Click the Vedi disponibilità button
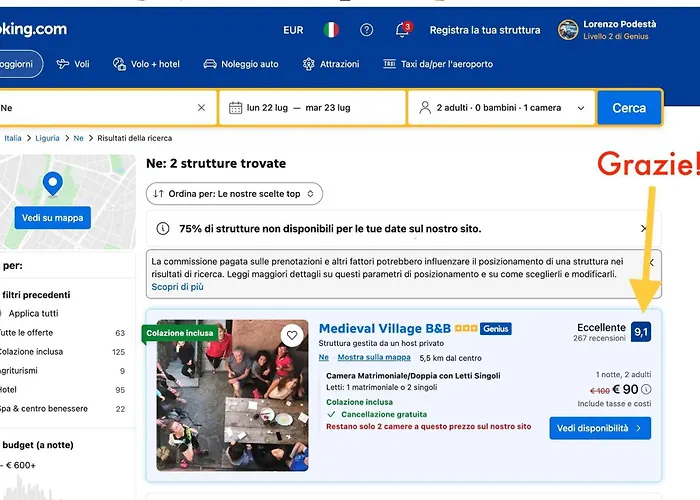Image resolution: width=700 pixels, height=500 pixels. [600, 428]
